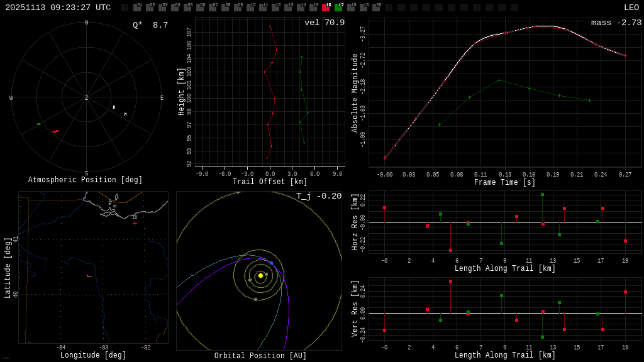This screenshot has height=362, width=644.
Task: Click station indicator box 20
Action: pos(376,8)
